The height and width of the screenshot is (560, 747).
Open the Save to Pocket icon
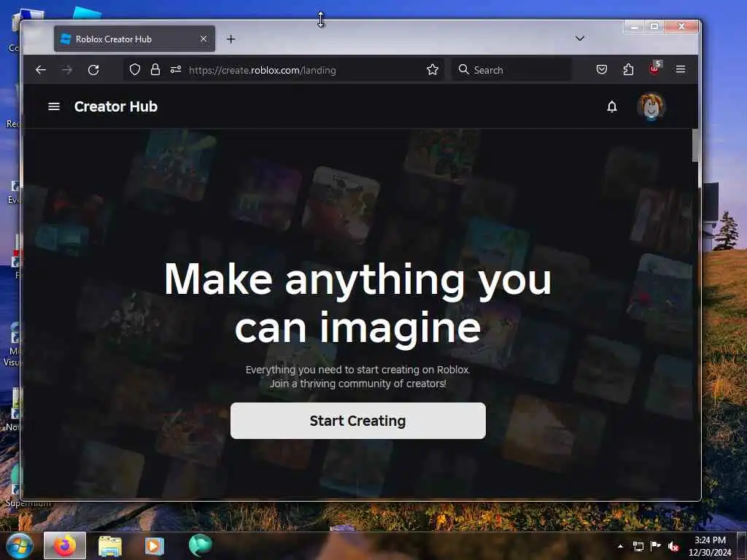pos(602,69)
